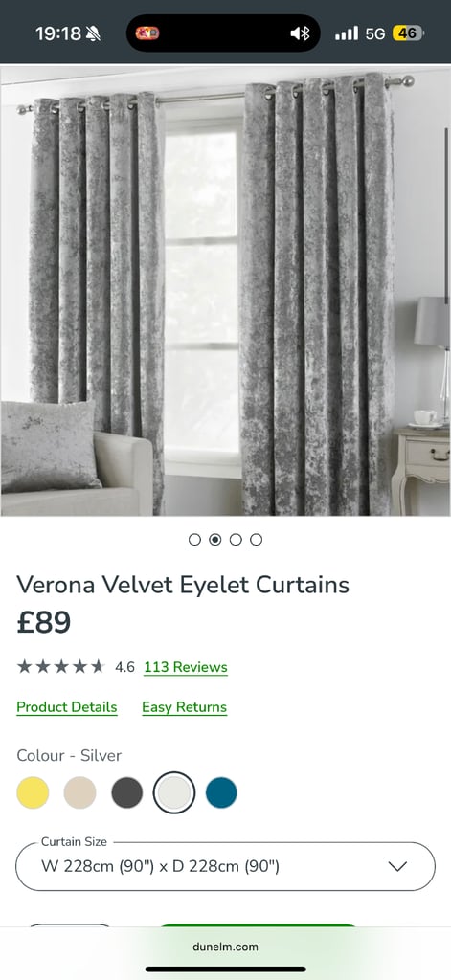Tap the muted bell icon in status bar
The image size is (451, 980).
[x=93, y=33]
